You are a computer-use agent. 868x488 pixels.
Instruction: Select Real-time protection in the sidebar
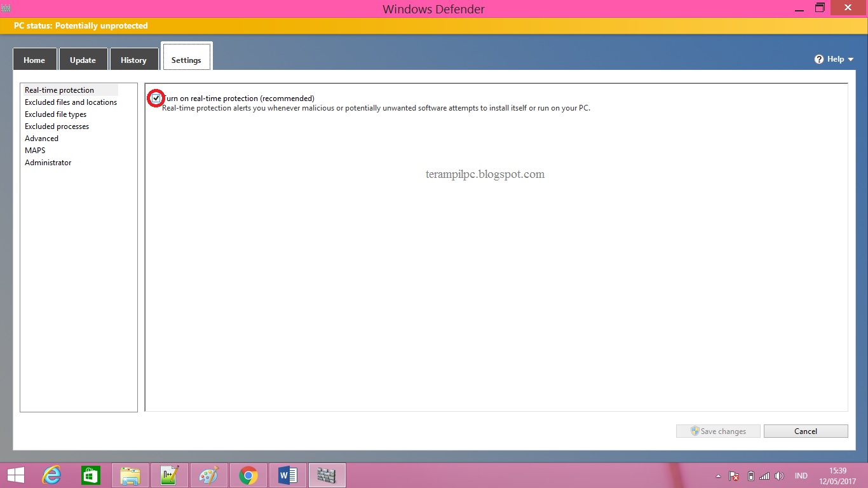point(70,90)
